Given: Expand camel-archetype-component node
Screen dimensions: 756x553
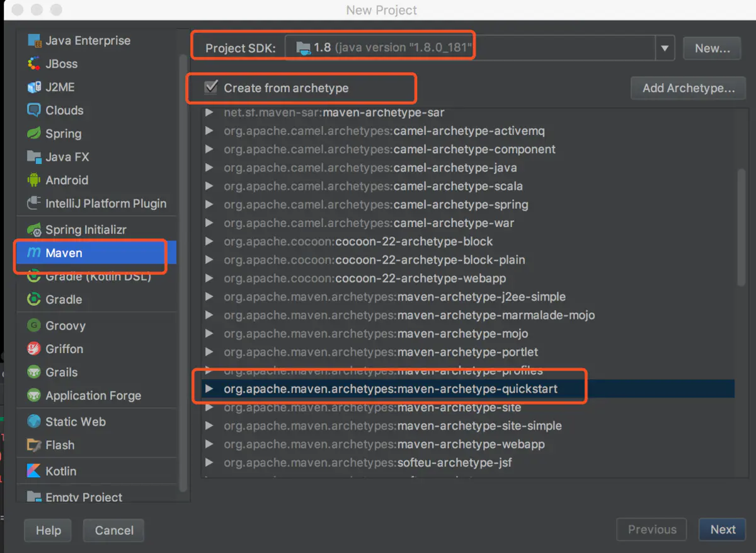Looking at the screenshot, I should pos(210,149).
